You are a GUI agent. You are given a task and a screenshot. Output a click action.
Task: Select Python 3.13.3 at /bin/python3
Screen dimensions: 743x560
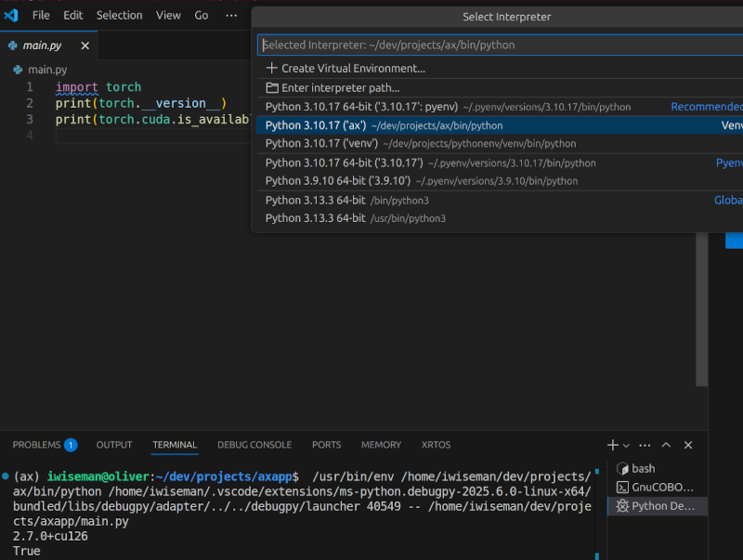pos(500,201)
